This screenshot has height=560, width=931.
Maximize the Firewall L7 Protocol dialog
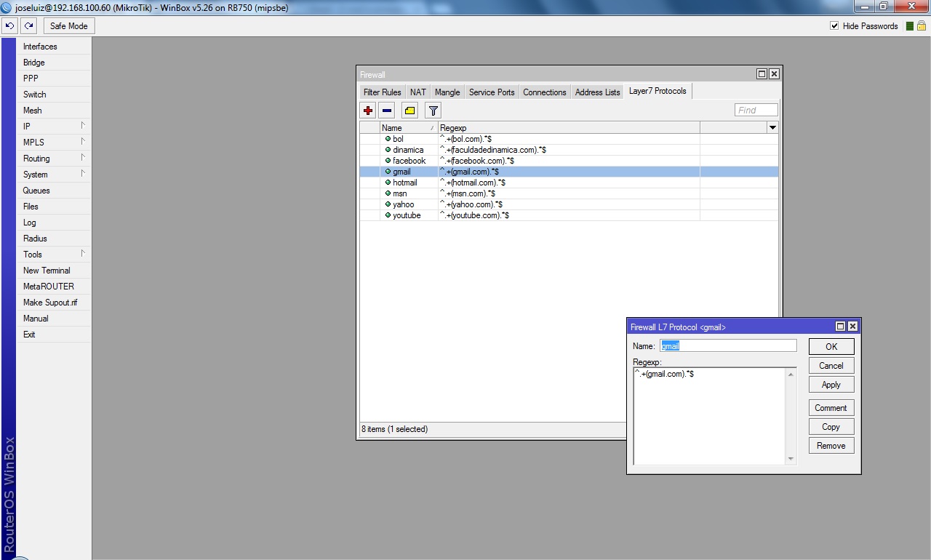click(841, 327)
